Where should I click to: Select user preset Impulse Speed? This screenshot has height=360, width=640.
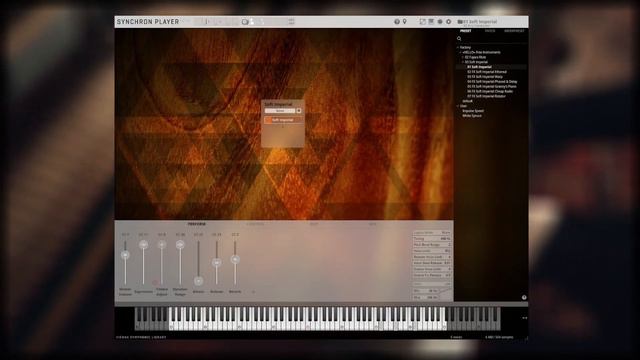coord(473,111)
